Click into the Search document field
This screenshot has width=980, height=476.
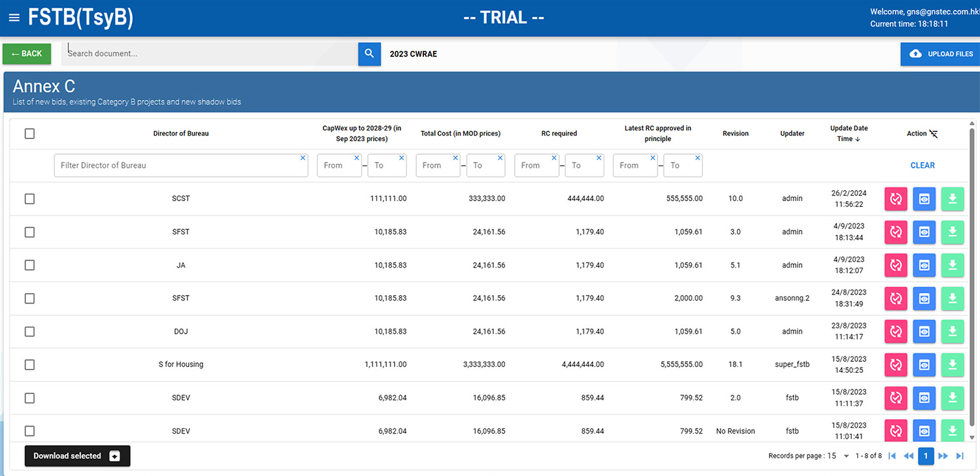coord(209,54)
